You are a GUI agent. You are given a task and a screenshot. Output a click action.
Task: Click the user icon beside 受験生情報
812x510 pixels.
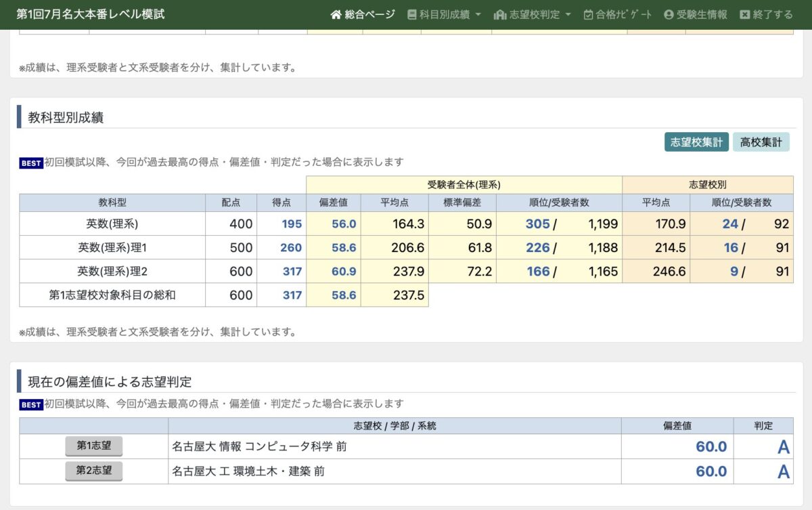coord(669,14)
